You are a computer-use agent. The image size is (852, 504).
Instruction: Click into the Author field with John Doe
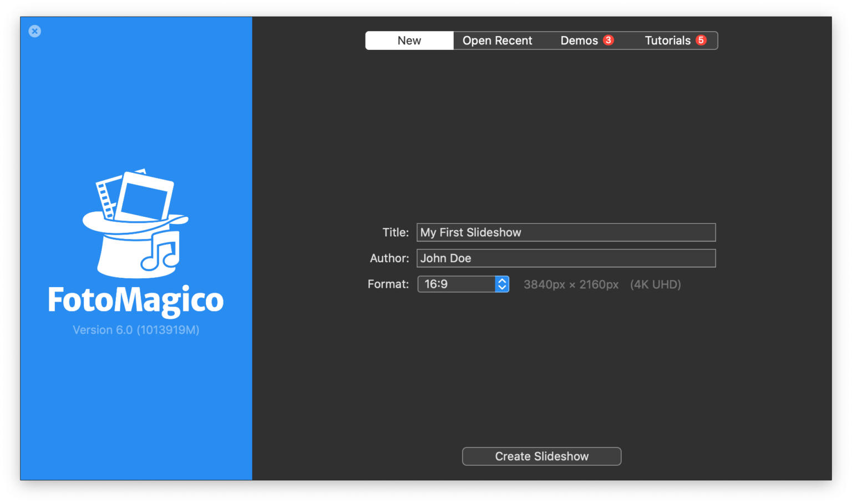566,258
